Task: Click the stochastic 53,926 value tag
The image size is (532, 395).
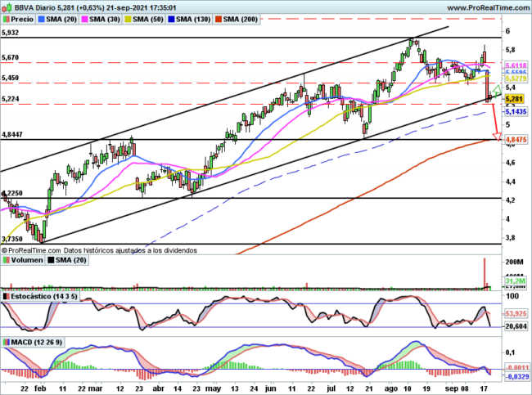Action: point(516,313)
